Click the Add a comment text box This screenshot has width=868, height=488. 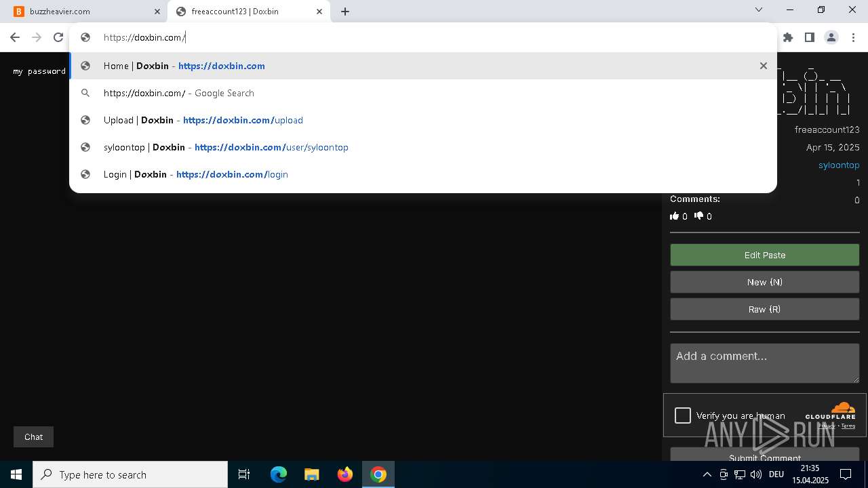point(765,363)
